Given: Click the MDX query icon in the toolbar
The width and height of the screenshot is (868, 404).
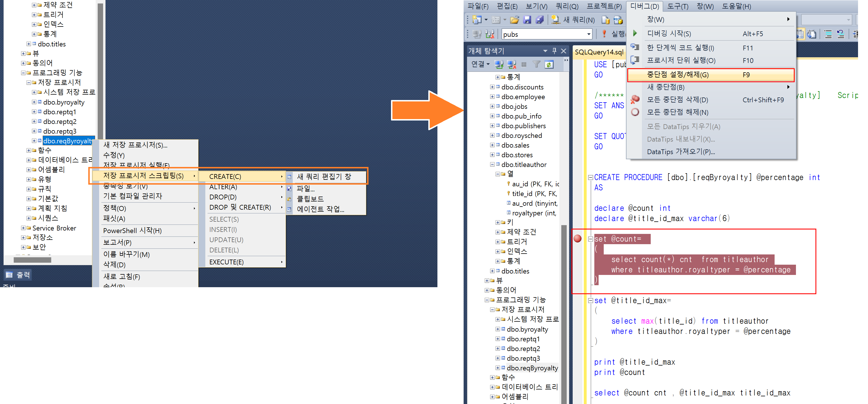Looking at the screenshot, I should click(618, 20).
